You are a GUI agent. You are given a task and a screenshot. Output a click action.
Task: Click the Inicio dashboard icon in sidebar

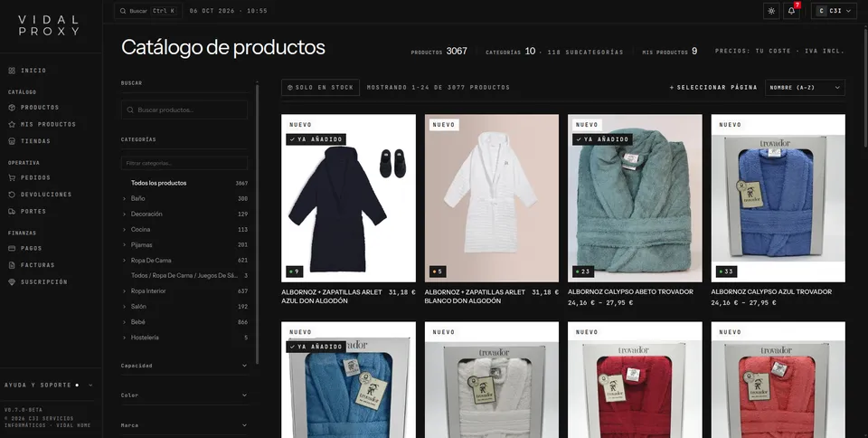12,71
